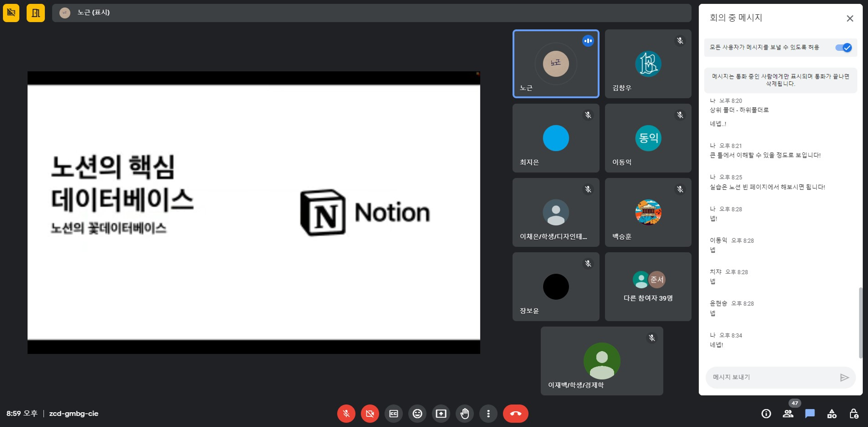Click 윤현승 chat sender name
868x427 pixels.
tap(718, 303)
